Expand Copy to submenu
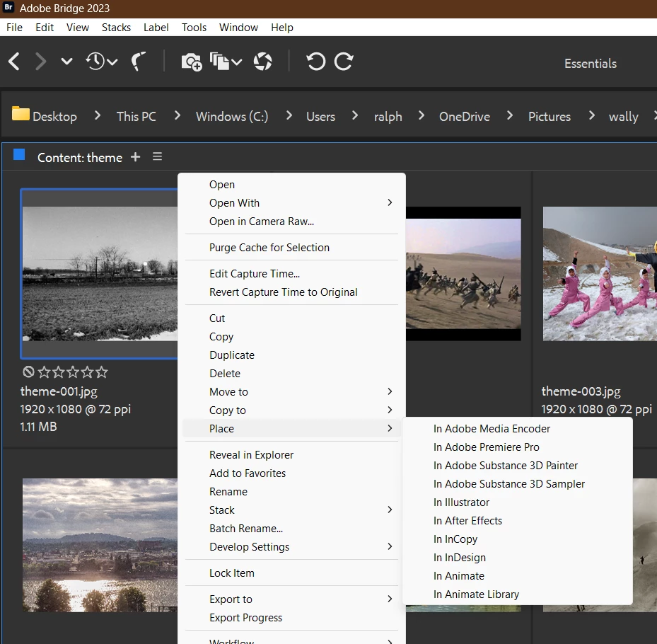The height and width of the screenshot is (644, 657). tap(291, 410)
